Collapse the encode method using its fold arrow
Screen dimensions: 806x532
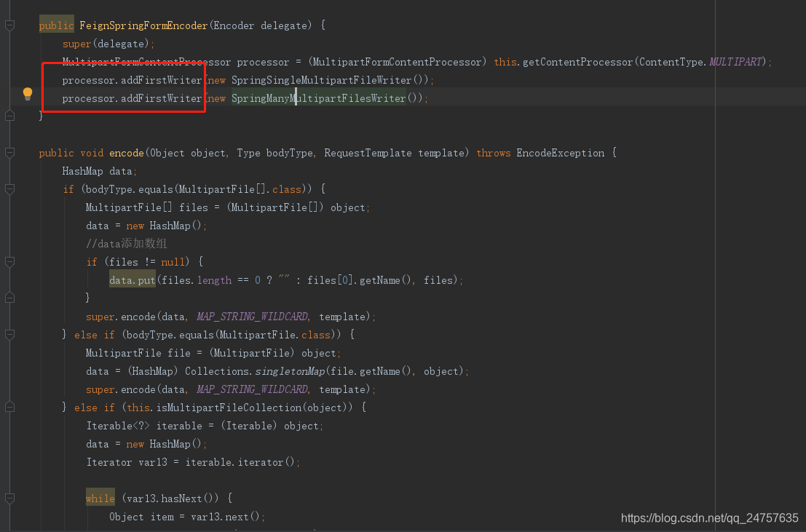coord(9,152)
